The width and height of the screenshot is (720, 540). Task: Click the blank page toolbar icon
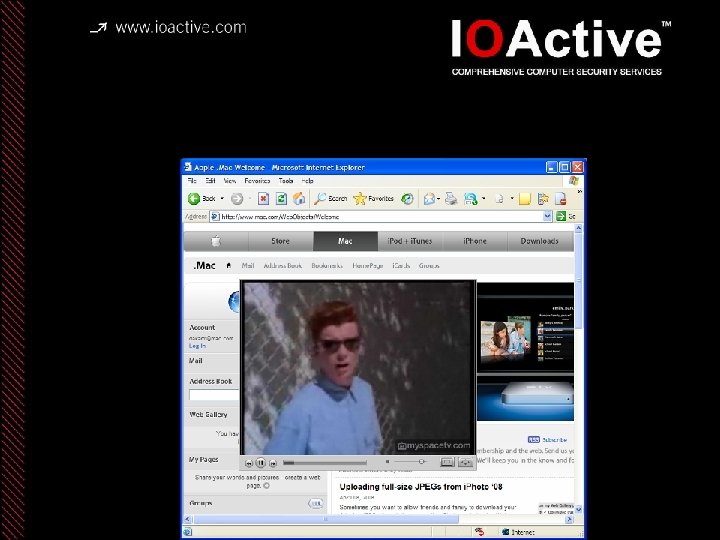click(499, 199)
